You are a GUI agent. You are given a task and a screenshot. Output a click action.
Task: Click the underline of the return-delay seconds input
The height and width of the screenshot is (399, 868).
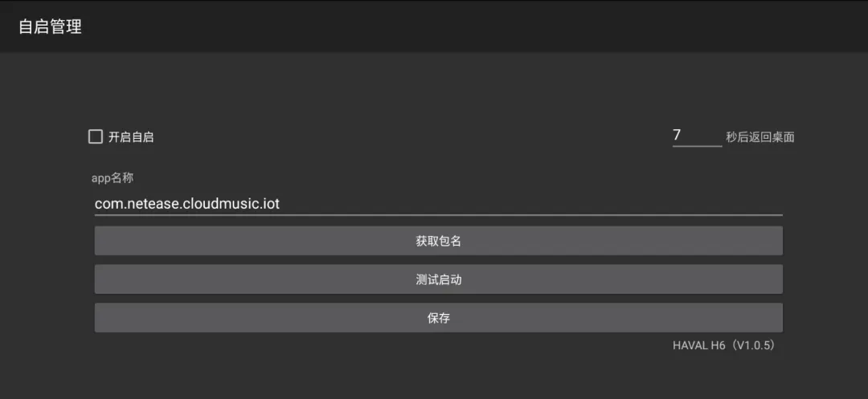(697, 146)
